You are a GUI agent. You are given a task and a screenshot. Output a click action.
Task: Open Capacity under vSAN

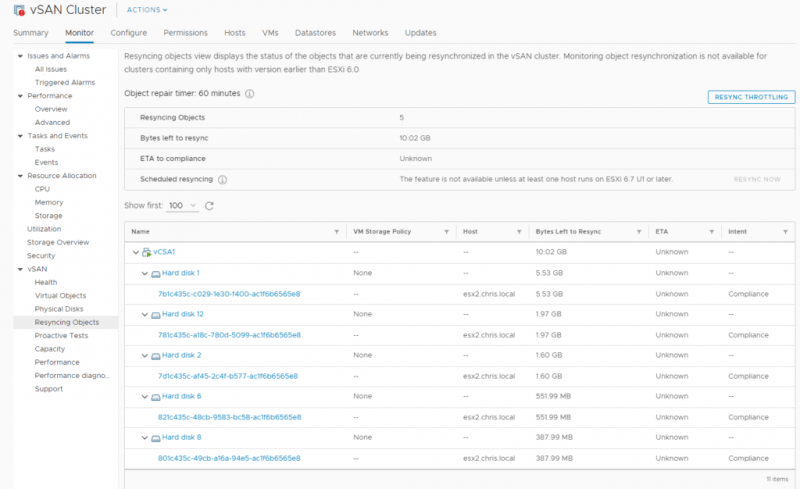tap(49, 349)
